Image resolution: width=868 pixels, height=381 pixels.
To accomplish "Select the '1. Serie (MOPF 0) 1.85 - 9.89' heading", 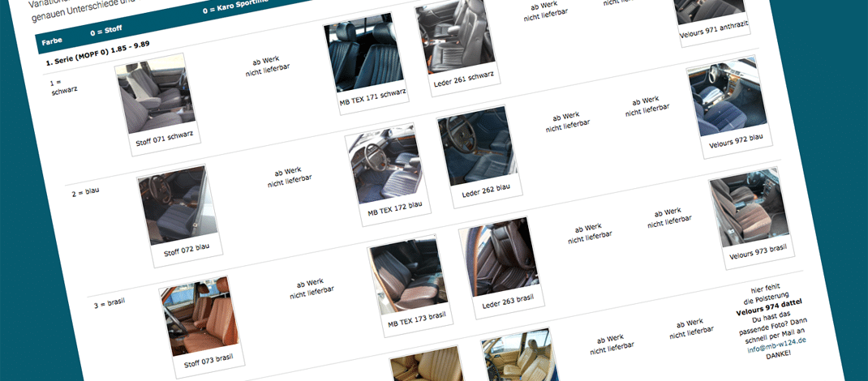I will click(x=98, y=55).
